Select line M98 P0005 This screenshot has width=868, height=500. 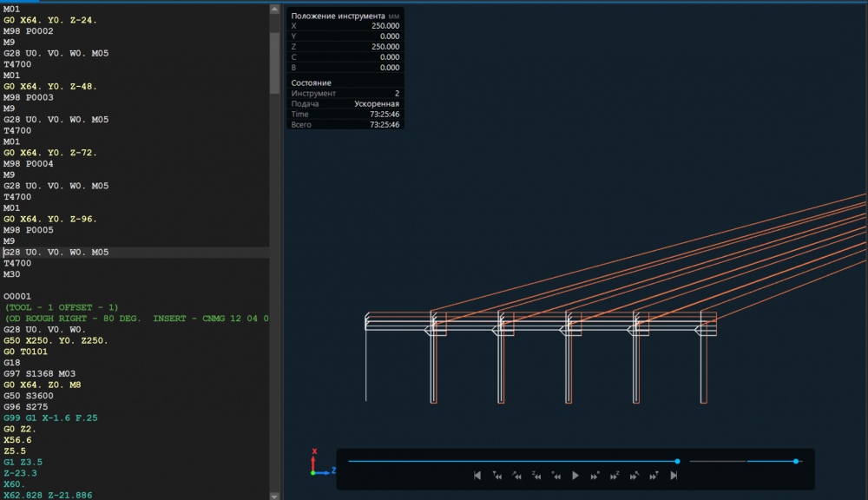[29, 230]
